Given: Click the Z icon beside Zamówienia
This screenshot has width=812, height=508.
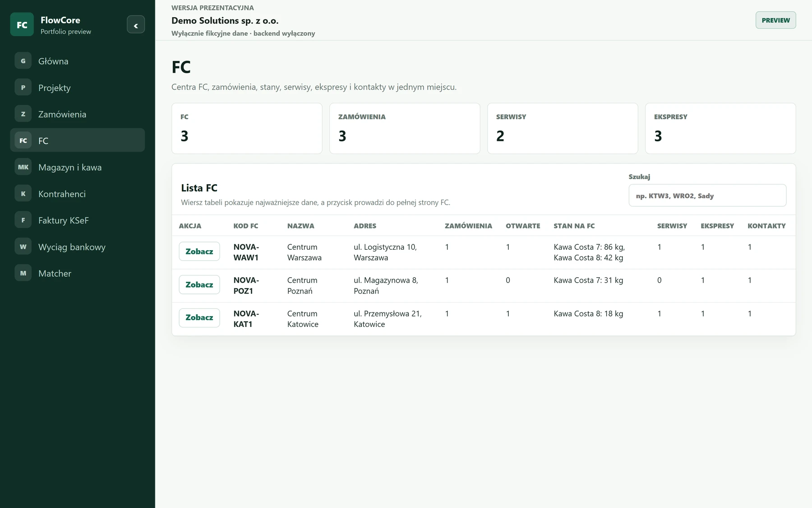Looking at the screenshot, I should (23, 114).
